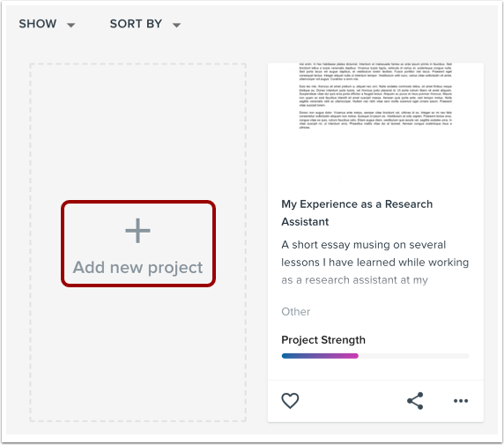Open the three-dot more options menu
Screen dimensions: 504x445
pyautogui.click(x=461, y=401)
